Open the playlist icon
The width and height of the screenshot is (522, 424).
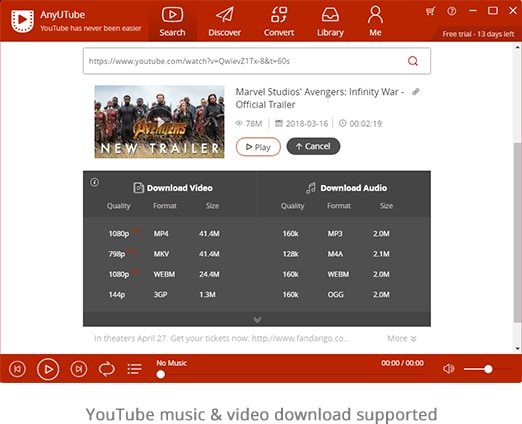(x=134, y=369)
